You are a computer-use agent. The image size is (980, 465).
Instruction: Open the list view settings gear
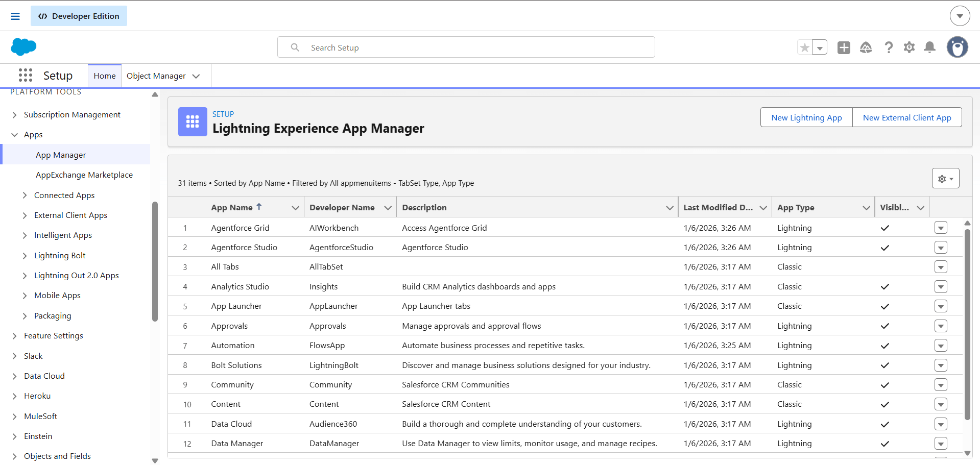point(945,179)
